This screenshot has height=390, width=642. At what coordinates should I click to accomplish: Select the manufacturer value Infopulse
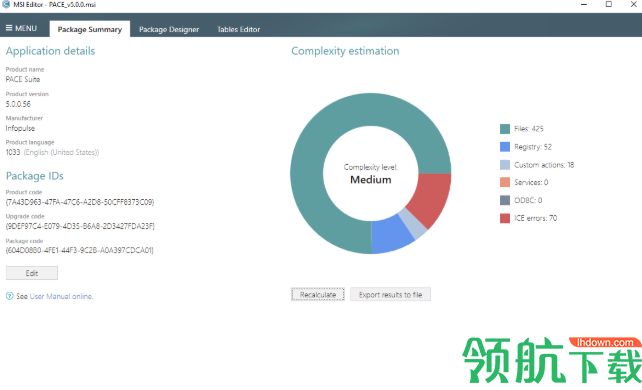[x=20, y=128]
